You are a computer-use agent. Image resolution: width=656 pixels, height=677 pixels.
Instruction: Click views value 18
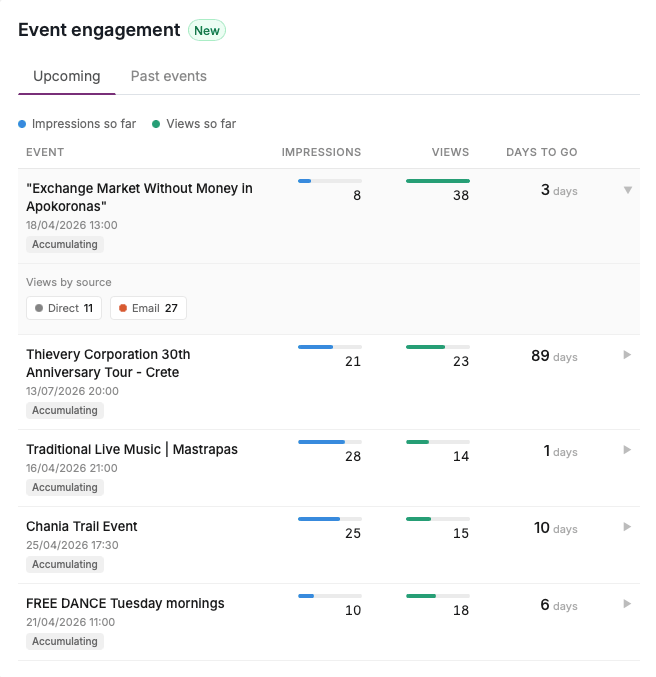tap(461, 610)
